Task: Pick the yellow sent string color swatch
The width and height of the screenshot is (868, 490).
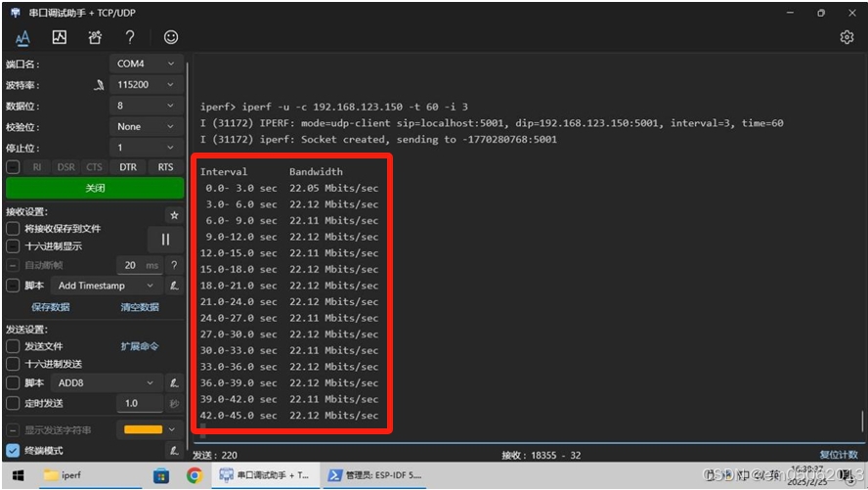Action: [144, 429]
